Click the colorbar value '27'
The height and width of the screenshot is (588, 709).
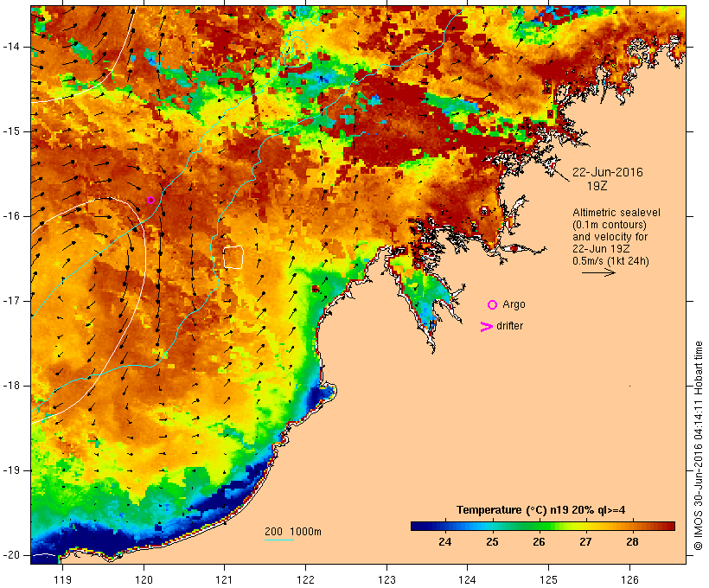(585, 542)
